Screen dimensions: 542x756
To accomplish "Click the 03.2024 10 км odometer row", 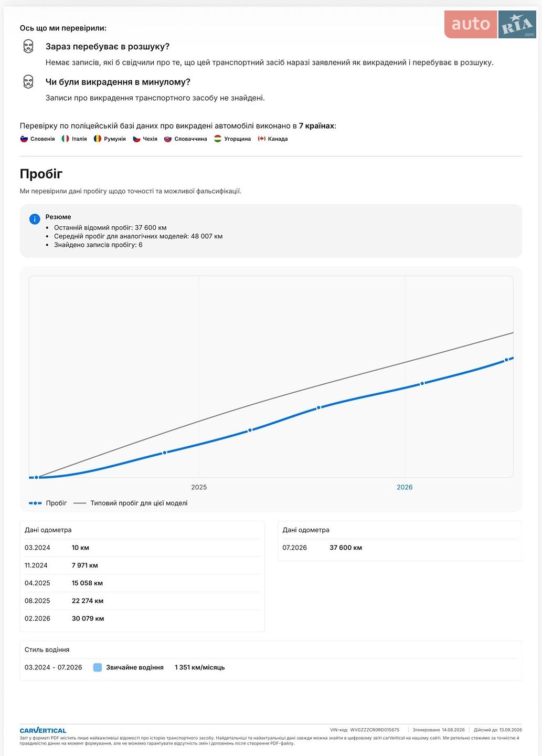I will point(142,548).
